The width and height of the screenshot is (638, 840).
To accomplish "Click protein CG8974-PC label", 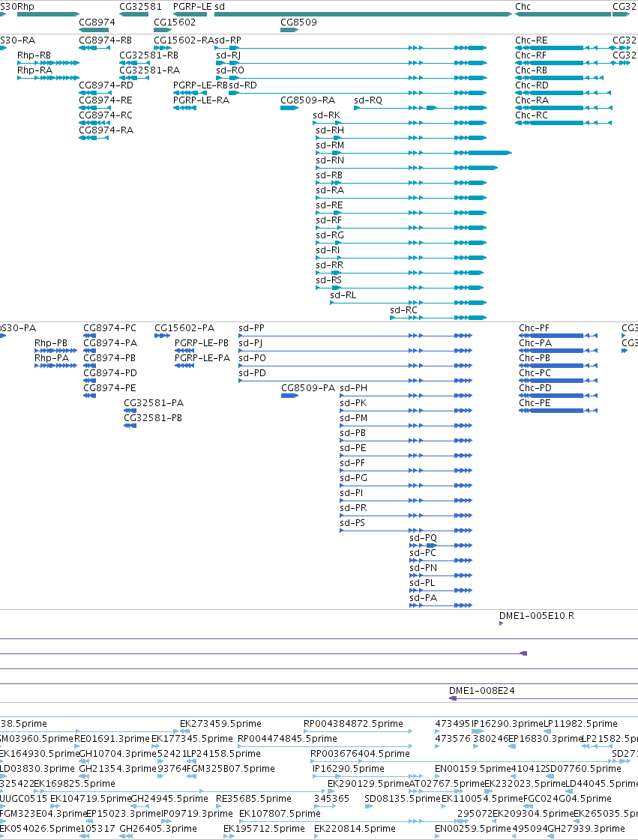I will click(x=109, y=328).
